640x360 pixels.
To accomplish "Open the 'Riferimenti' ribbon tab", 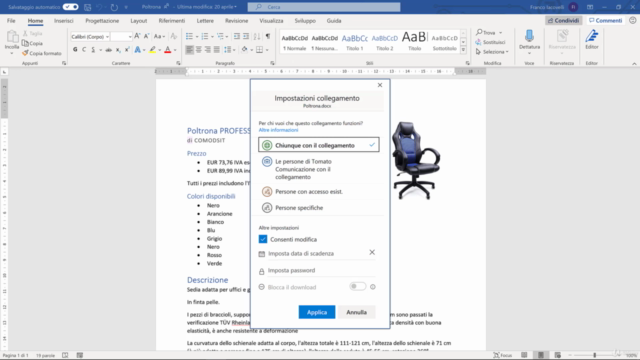I will coord(172,20).
